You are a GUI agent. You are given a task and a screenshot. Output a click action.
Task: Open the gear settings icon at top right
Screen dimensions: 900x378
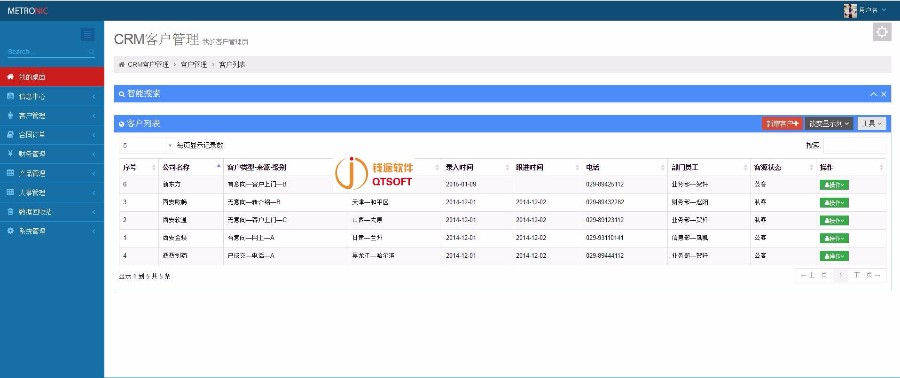point(882,32)
